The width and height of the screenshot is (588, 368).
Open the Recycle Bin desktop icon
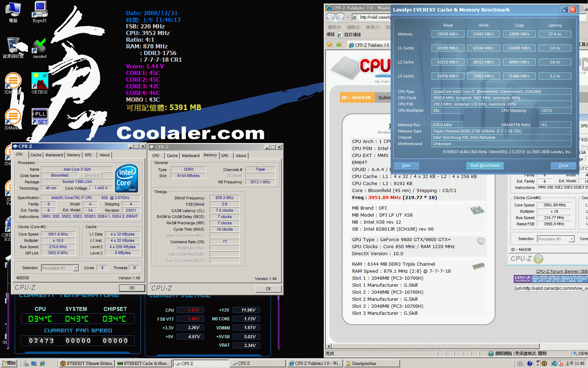[13, 48]
